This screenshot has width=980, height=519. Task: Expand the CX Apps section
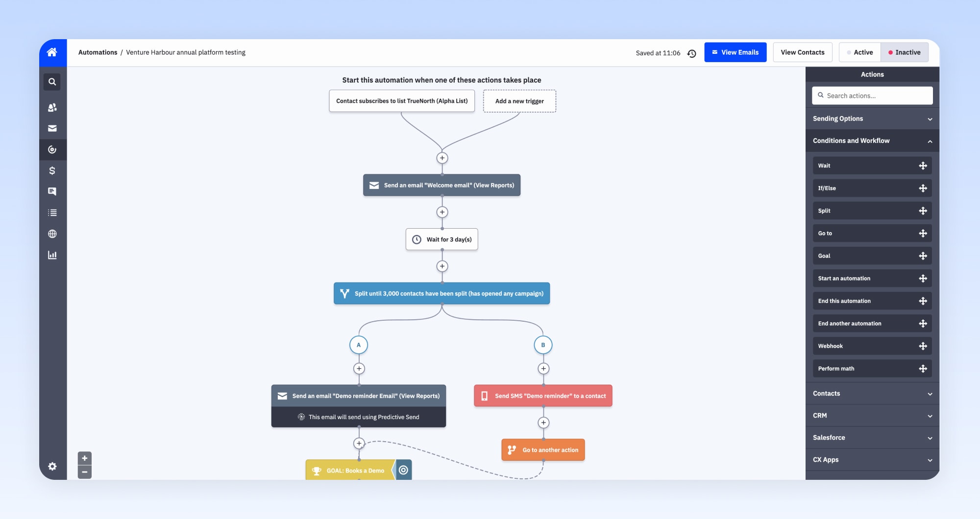click(x=872, y=460)
